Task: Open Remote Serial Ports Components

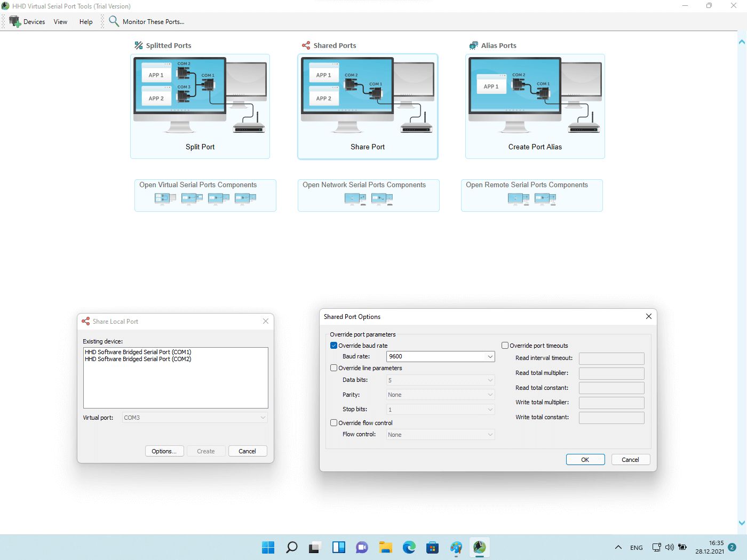Action: (531, 195)
